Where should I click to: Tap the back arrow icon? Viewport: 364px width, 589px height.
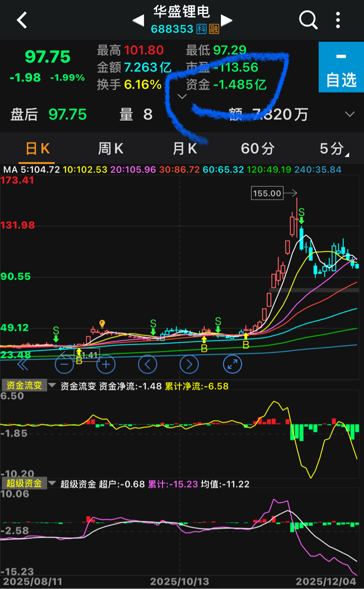[22, 20]
